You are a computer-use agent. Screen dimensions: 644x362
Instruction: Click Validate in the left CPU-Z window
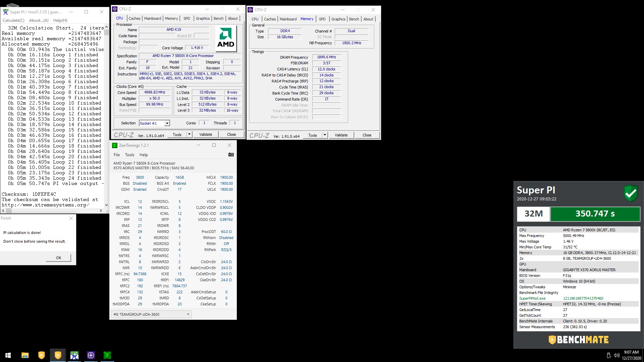tap(206, 134)
